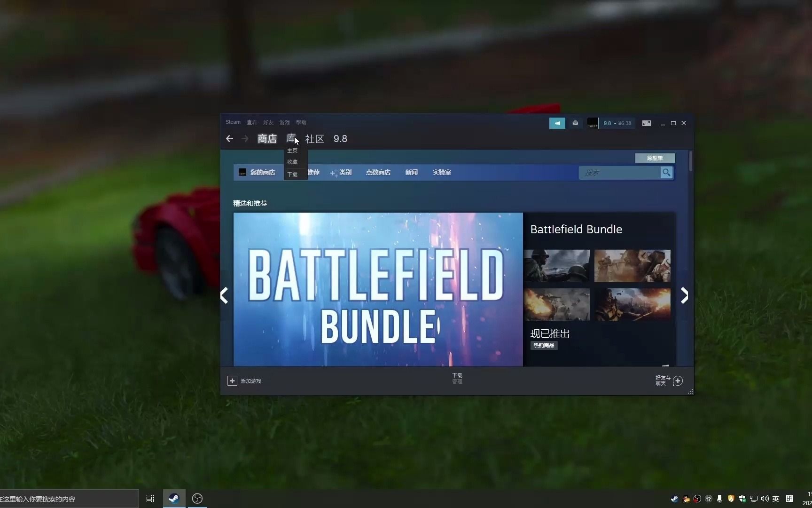Open the 好友 menu

268,122
